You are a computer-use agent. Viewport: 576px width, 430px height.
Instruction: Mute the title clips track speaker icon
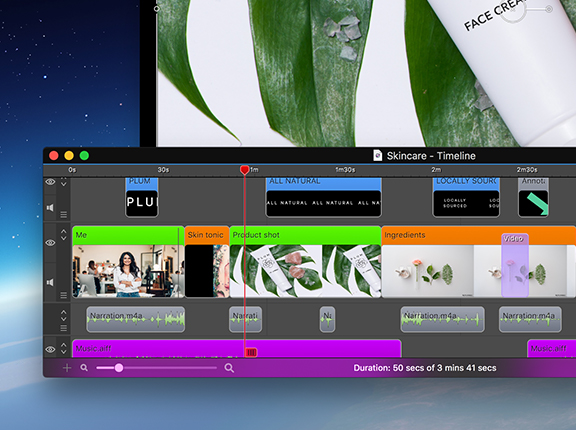(50, 208)
